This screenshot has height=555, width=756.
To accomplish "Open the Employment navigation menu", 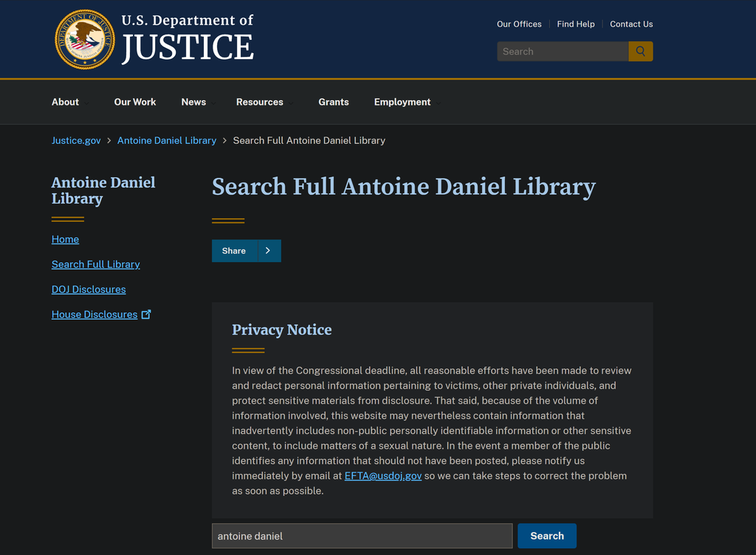I will click(402, 102).
